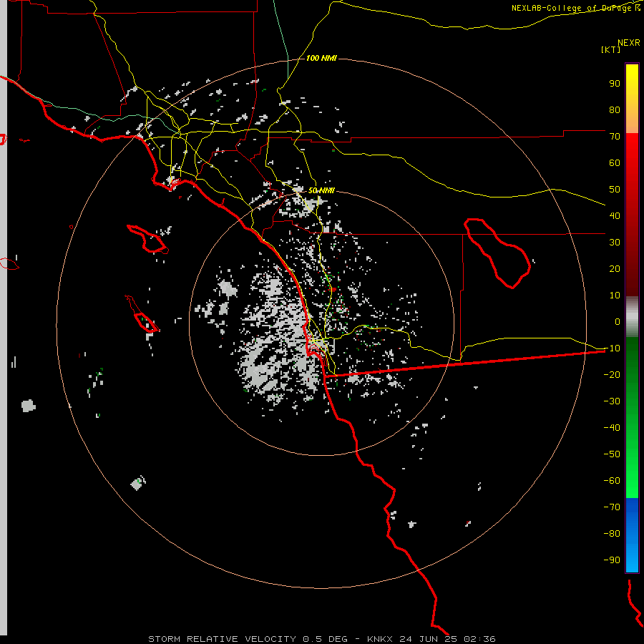Click the -20 scale value
644x644 pixels.
[612, 374]
